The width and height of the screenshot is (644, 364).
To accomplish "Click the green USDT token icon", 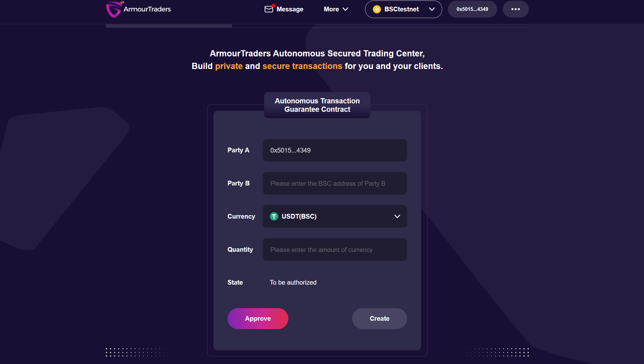I will click(274, 216).
